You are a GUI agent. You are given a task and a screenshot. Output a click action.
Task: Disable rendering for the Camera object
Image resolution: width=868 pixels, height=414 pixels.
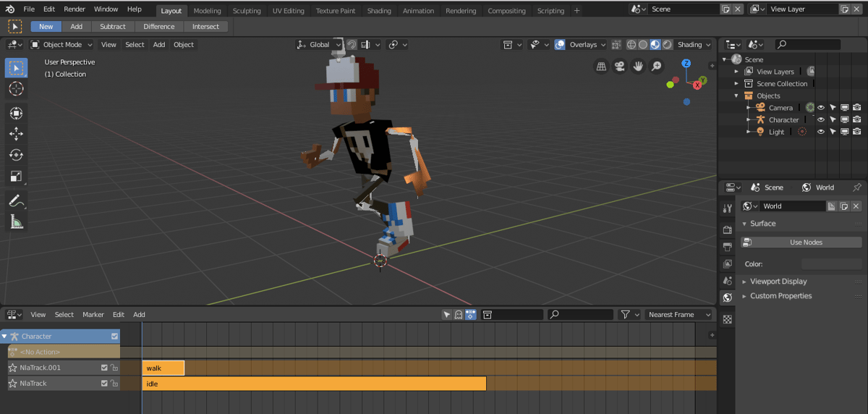(856, 108)
